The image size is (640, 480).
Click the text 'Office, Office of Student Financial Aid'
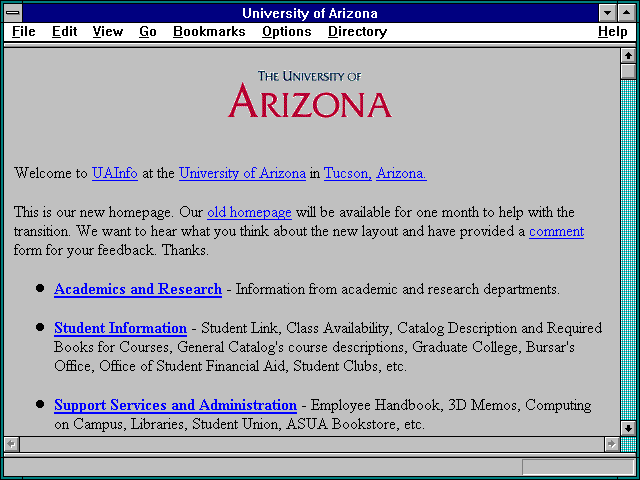coord(169,366)
